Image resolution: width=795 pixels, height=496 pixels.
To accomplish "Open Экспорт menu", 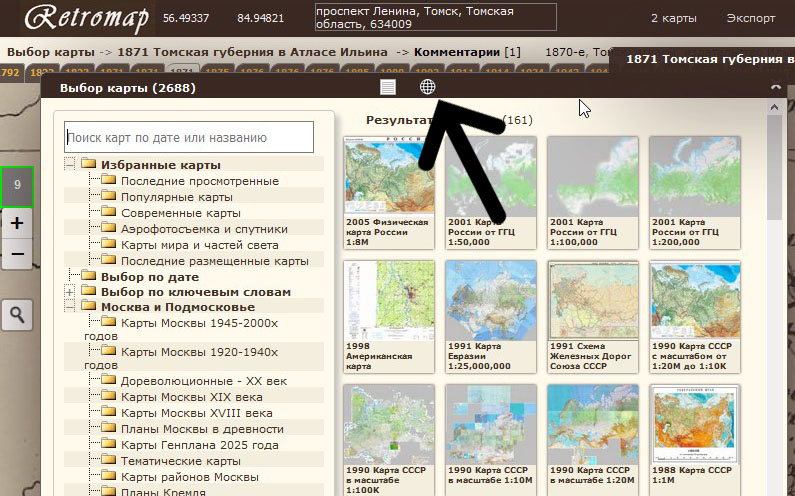I will coord(751,18).
